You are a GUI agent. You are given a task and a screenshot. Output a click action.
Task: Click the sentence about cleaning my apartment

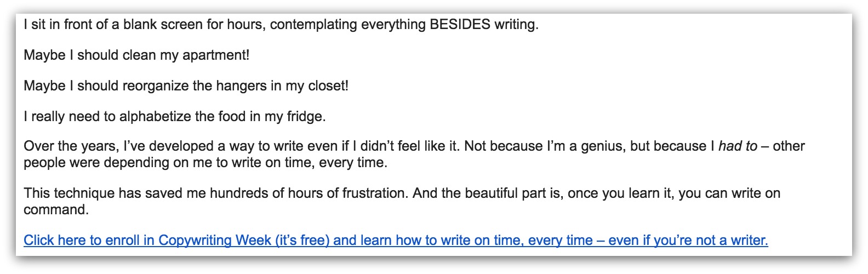click(136, 55)
